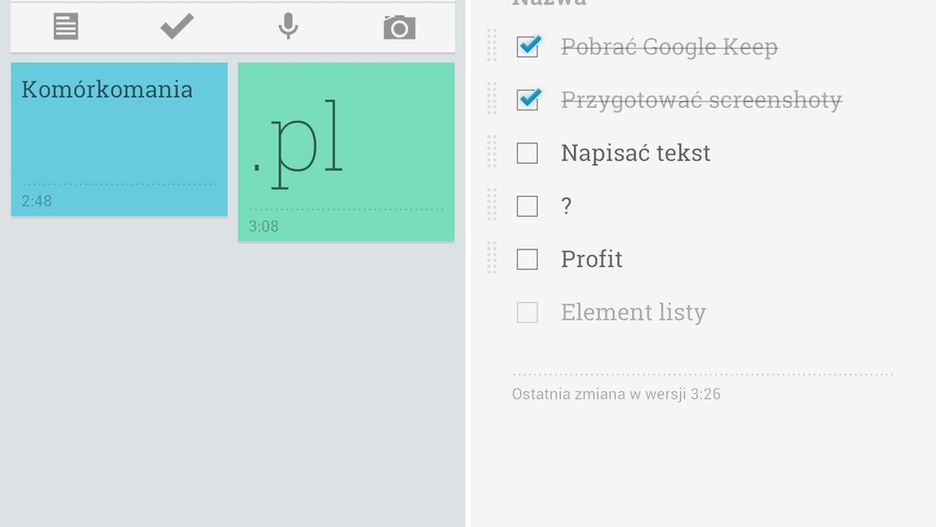936x527 pixels.
Task: Uncheck the Przygotować screenshoty item
Action: point(528,99)
